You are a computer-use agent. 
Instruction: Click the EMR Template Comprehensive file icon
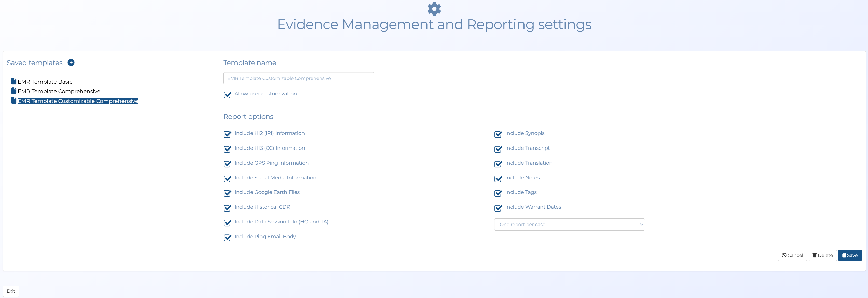tap(14, 91)
